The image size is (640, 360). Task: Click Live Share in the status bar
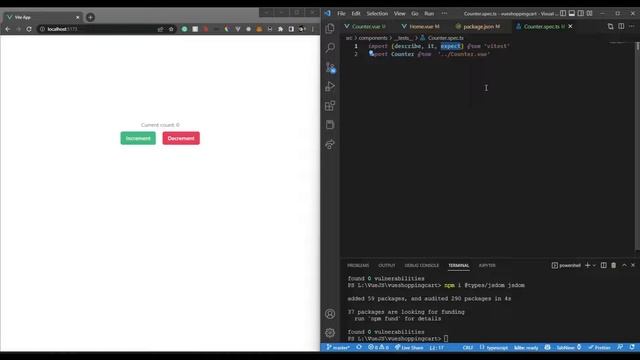point(409,347)
